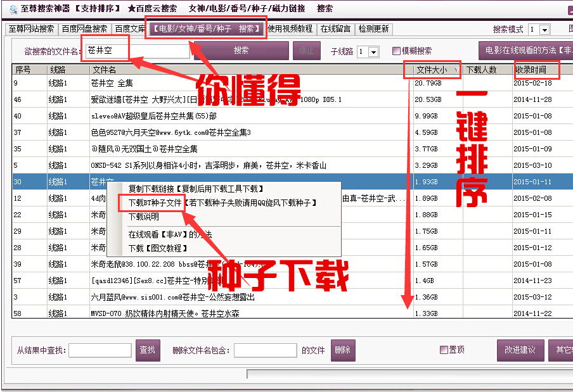Click the 删除 button
Screen dimensions: 573x392
pyautogui.click(x=342, y=350)
